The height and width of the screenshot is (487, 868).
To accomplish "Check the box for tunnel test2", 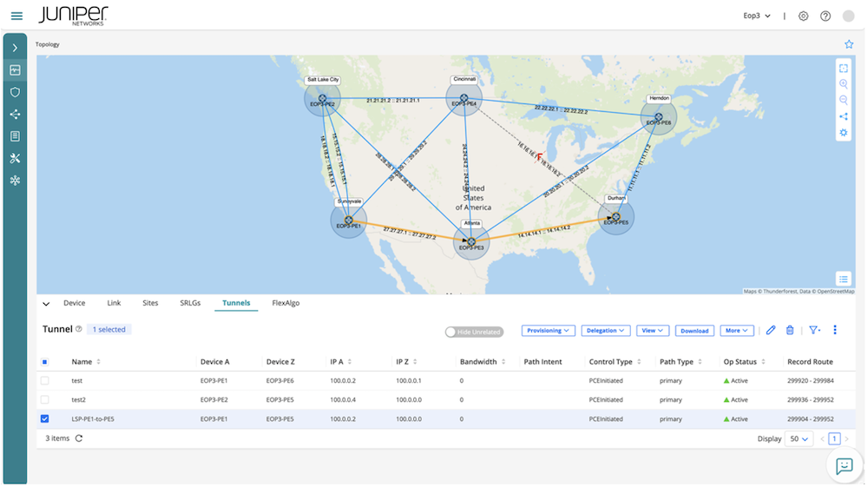I will point(45,399).
